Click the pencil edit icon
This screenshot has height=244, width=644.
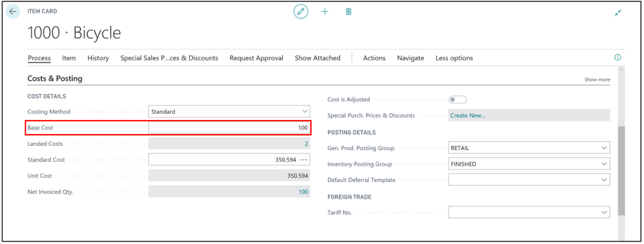301,12
